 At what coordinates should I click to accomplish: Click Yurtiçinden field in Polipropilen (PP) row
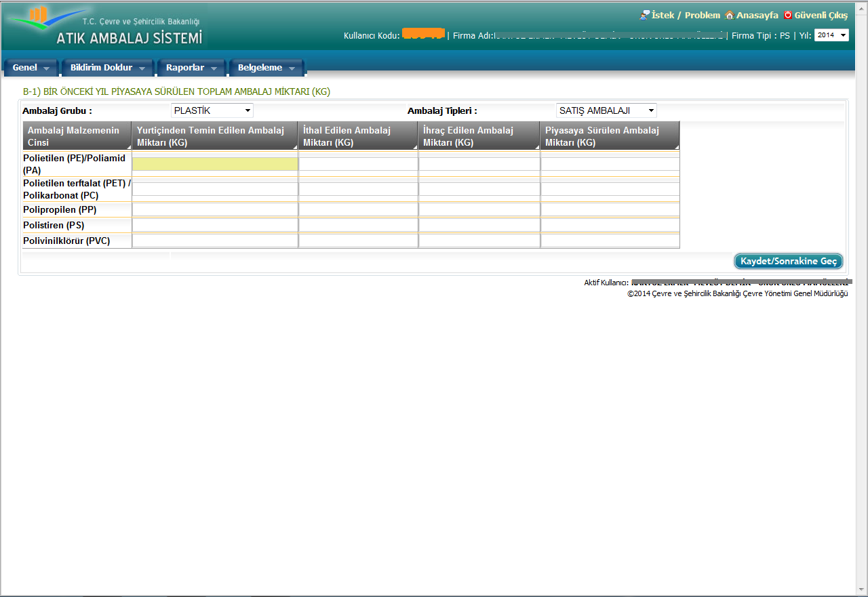[x=215, y=209]
